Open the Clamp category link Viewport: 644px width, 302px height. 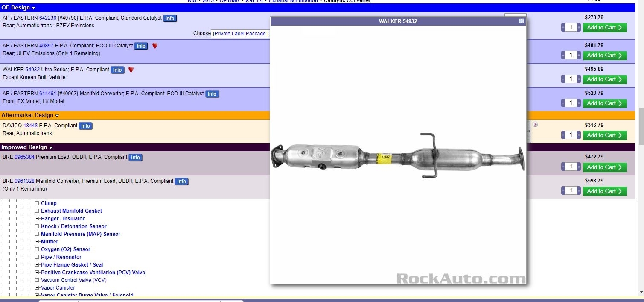point(49,203)
